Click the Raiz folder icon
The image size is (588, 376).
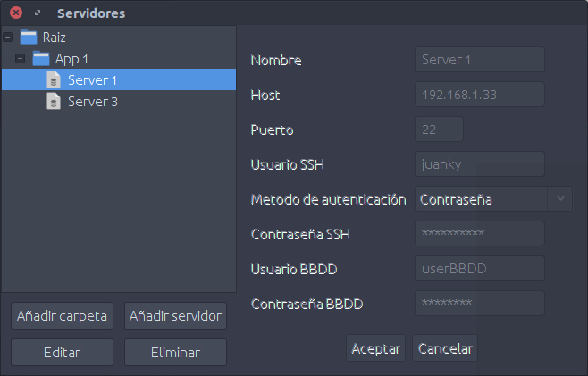29,38
